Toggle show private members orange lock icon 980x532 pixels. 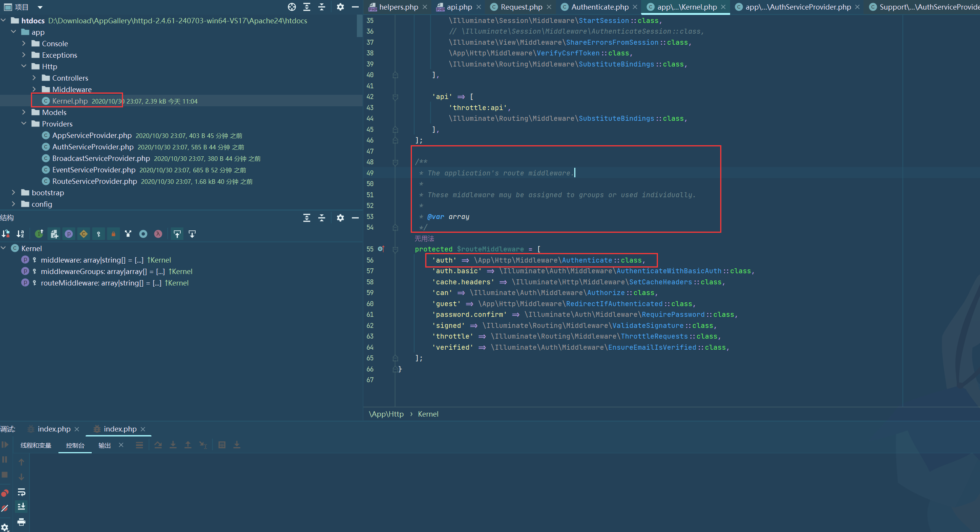tap(113, 234)
